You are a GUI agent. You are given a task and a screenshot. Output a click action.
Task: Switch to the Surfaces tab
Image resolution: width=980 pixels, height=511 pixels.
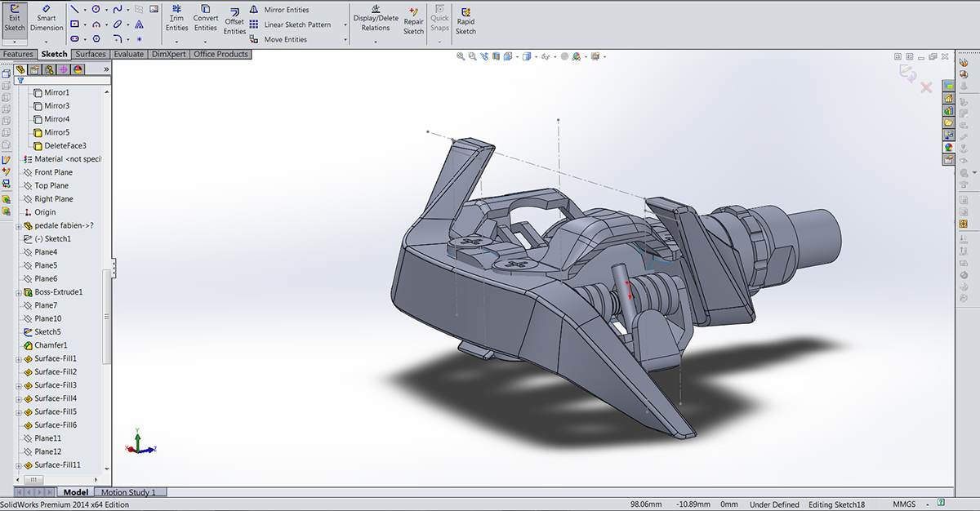point(91,55)
